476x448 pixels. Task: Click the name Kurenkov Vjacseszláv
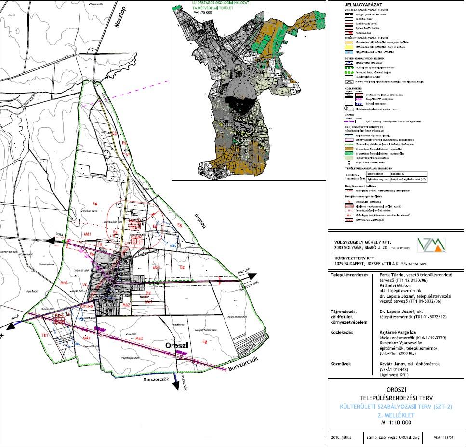coord(401,343)
